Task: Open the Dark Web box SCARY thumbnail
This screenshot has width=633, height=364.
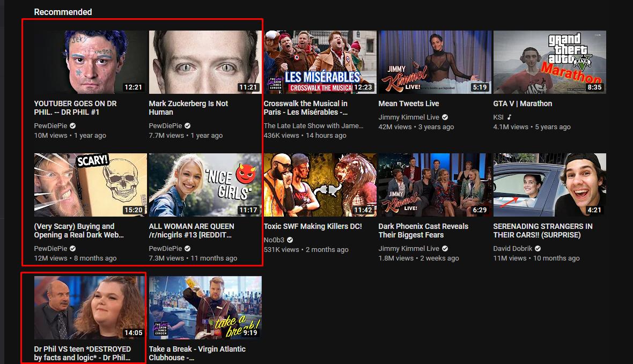Action: click(x=91, y=185)
